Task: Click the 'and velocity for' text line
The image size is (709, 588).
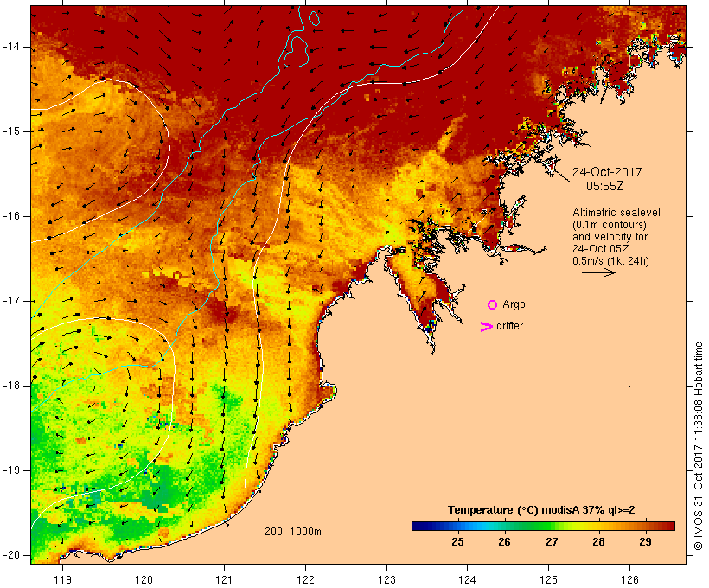Action: [610, 237]
